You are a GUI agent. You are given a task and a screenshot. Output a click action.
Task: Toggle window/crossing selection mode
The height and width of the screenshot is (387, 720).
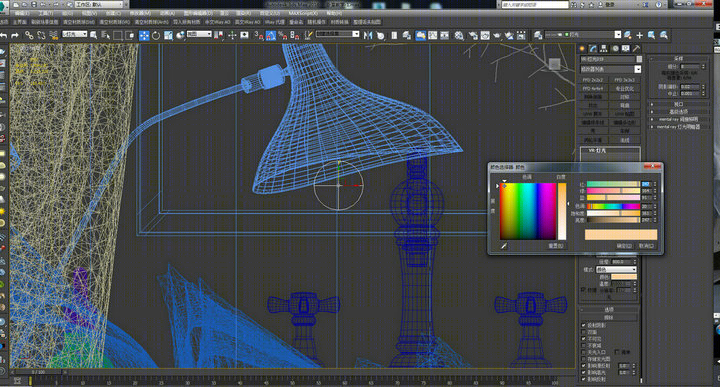tap(130, 35)
